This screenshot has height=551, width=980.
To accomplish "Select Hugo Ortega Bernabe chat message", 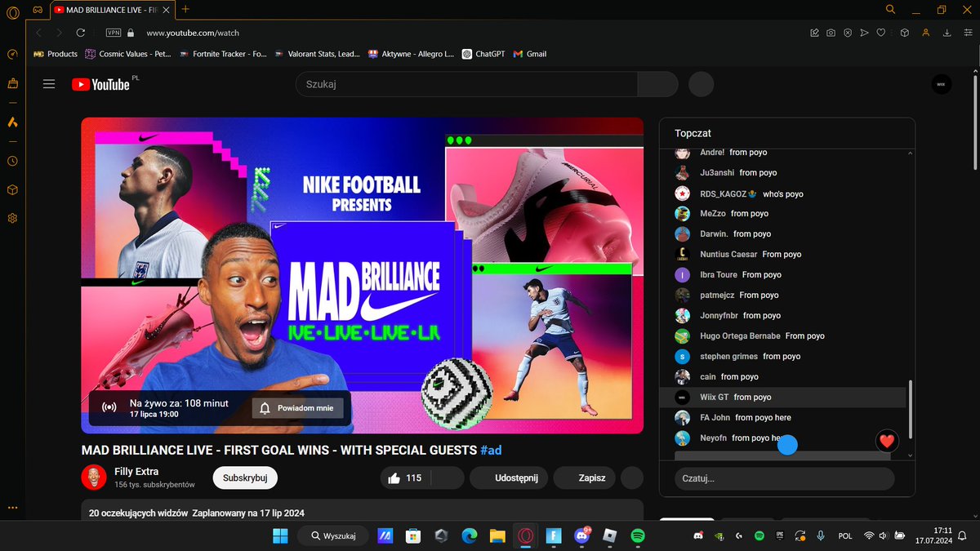I will [782, 335].
